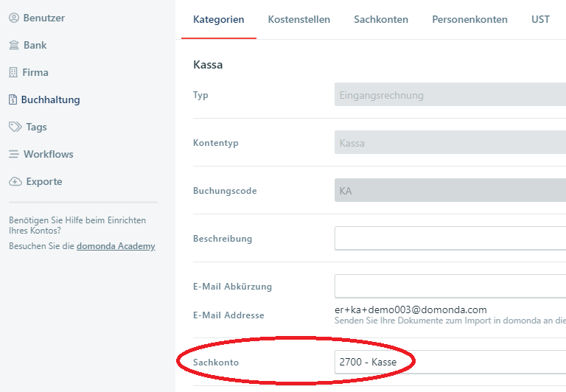The width and height of the screenshot is (566, 392).
Task: Go to the Sachkonten tab
Action: pyautogui.click(x=380, y=19)
